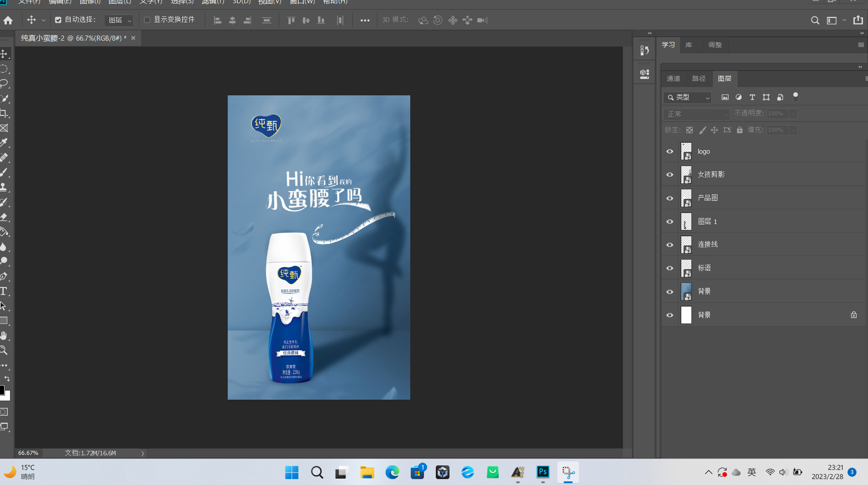
Task: Filter layers by pixel layers icon
Action: 725,97
